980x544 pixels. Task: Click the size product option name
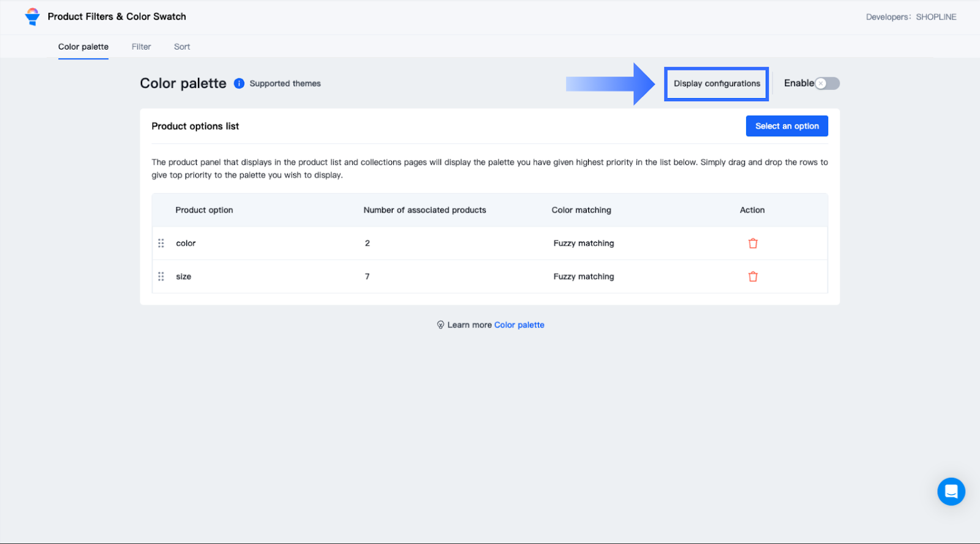coord(184,276)
